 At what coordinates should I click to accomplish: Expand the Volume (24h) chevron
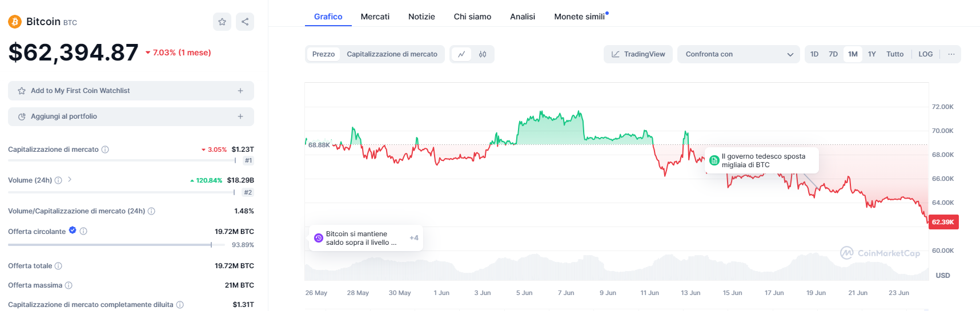tap(70, 179)
